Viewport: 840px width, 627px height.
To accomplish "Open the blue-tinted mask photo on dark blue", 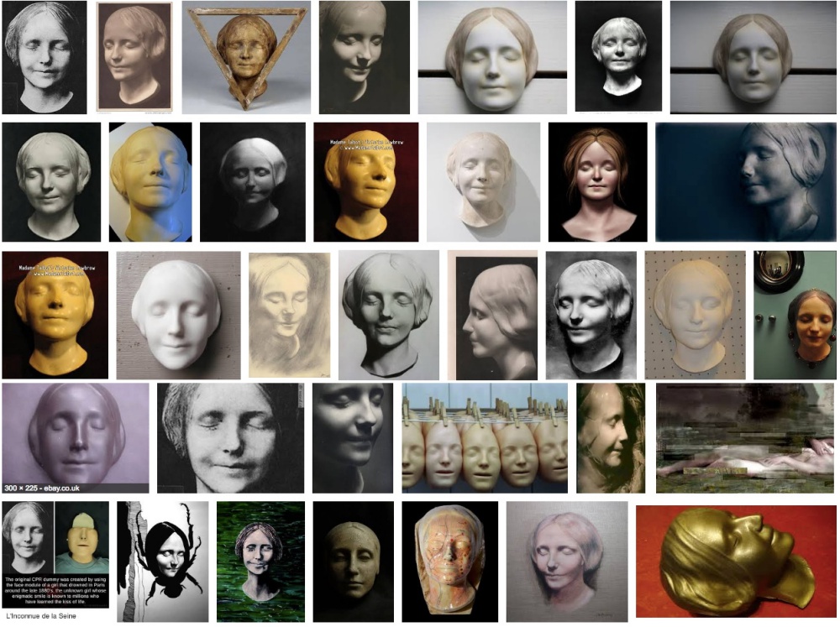I will pyautogui.click(x=746, y=182).
